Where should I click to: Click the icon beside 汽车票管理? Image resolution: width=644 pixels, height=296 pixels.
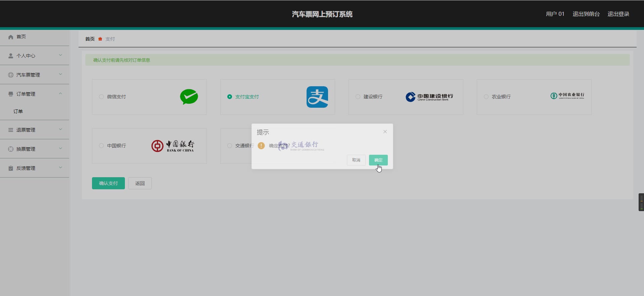[x=11, y=75]
